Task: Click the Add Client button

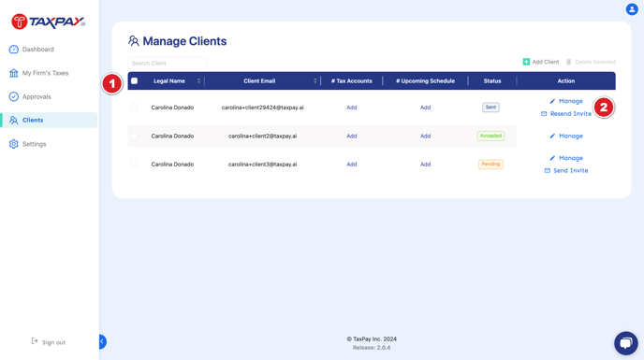Action: 540,62
